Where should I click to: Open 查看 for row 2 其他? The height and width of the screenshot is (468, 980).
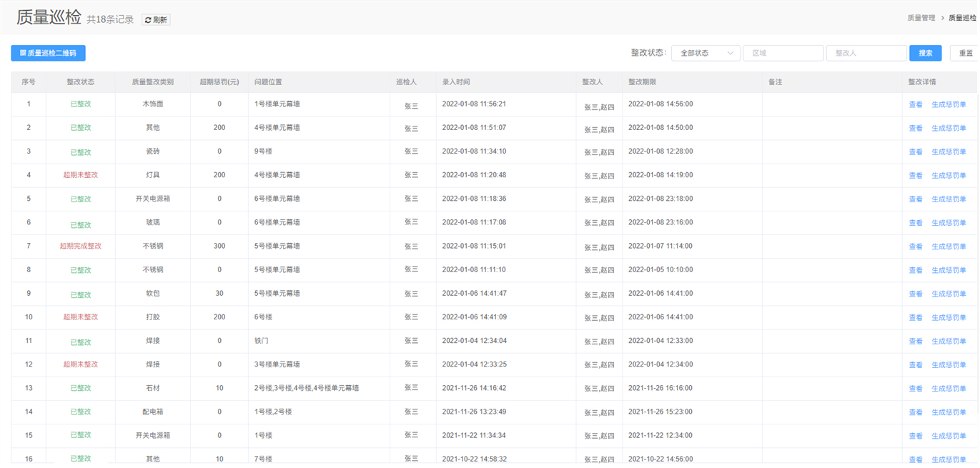pos(916,128)
